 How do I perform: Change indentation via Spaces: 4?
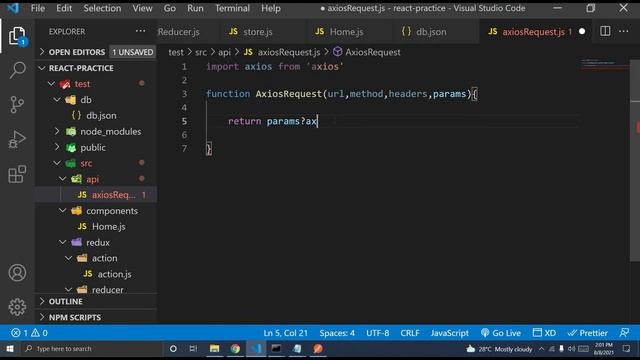337,333
